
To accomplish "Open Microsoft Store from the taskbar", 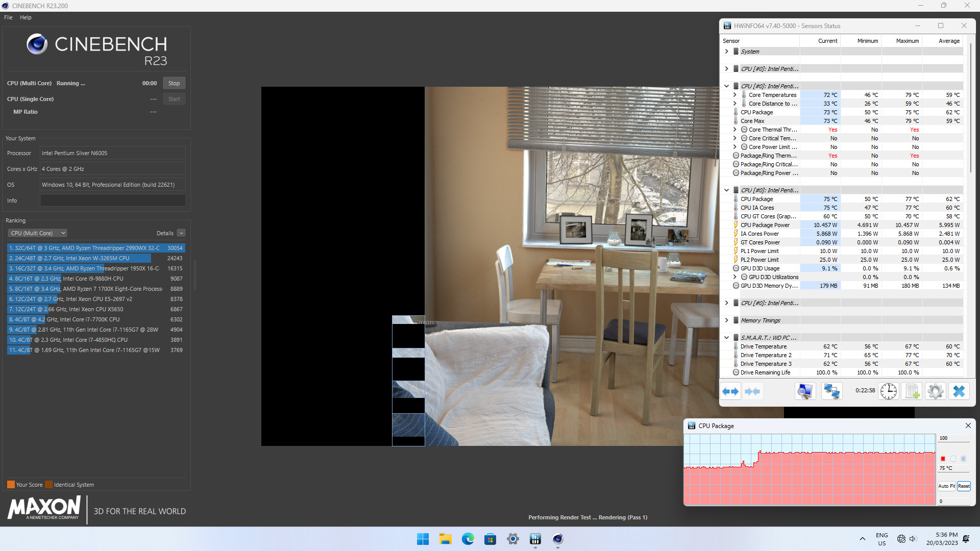I will click(490, 539).
